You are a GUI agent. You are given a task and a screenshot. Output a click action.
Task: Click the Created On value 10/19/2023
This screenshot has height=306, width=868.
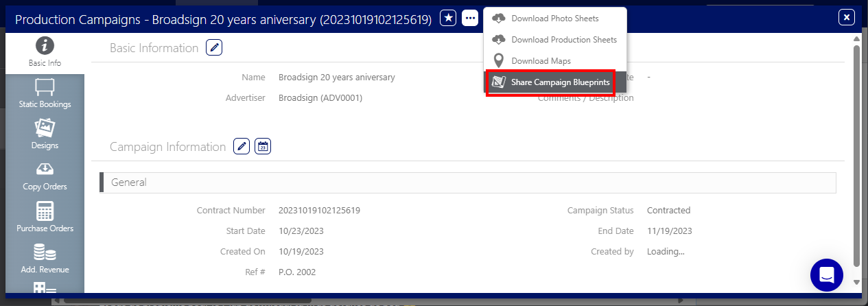point(301,252)
